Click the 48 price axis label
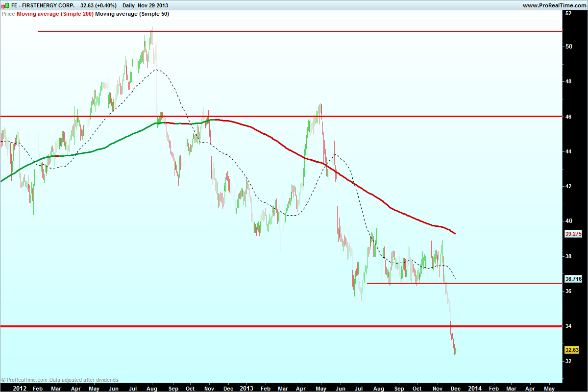The height and width of the screenshot is (392, 588). tap(569, 81)
